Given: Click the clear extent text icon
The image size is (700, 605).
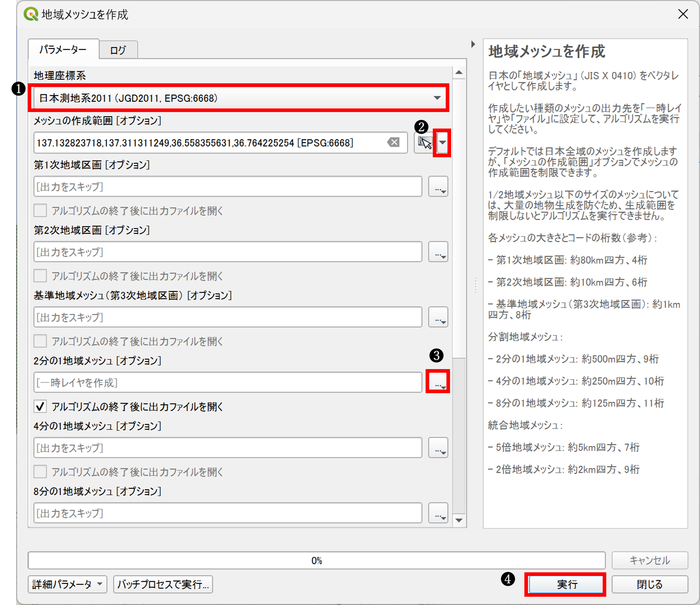Looking at the screenshot, I should point(394,143).
